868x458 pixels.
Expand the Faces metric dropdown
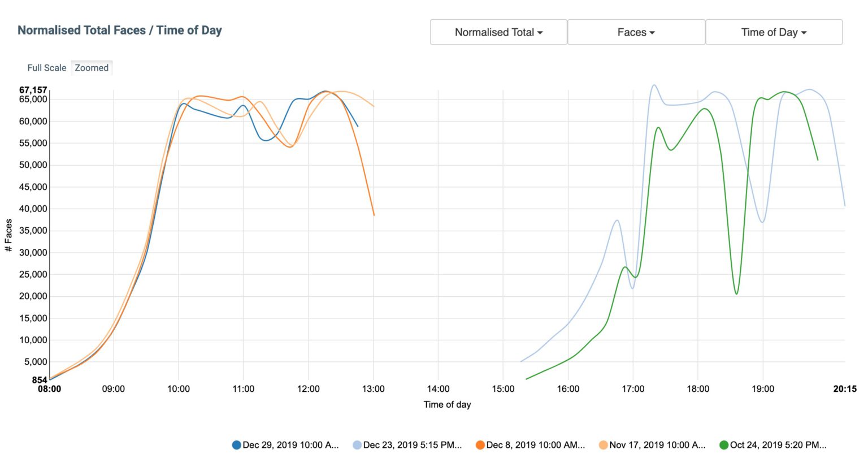coord(636,32)
